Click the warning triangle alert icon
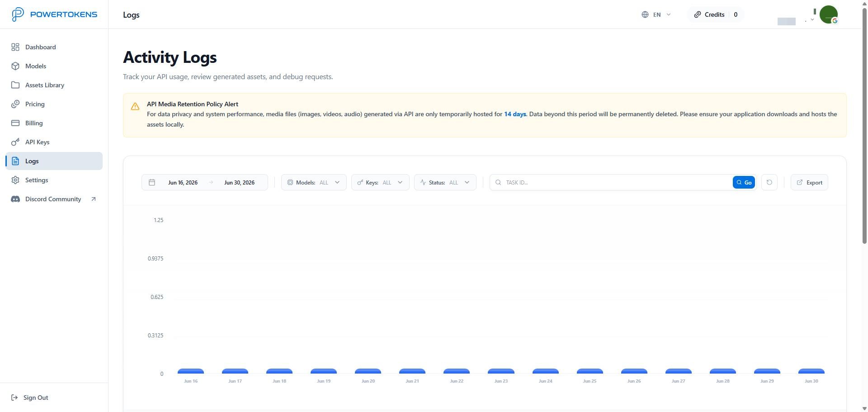The height and width of the screenshot is (412, 868). (x=135, y=106)
